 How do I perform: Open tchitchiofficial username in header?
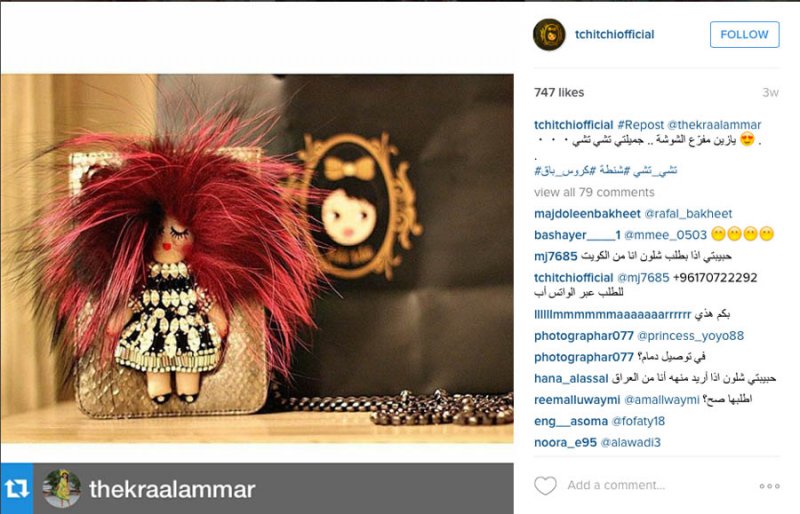614,34
